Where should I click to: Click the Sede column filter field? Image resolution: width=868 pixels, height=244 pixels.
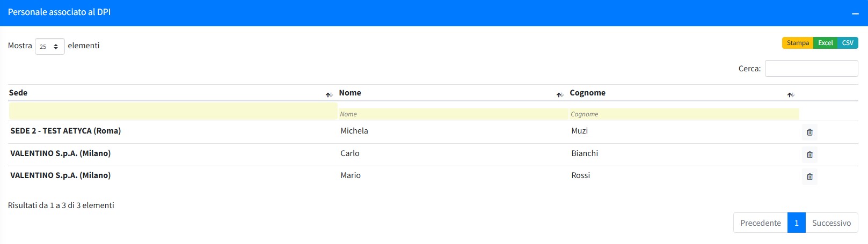173,112
